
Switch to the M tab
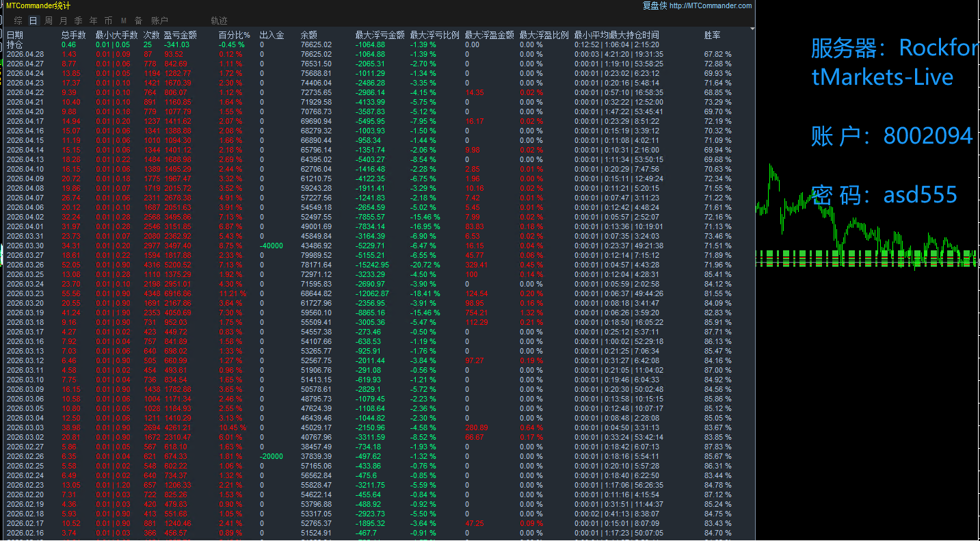click(124, 21)
